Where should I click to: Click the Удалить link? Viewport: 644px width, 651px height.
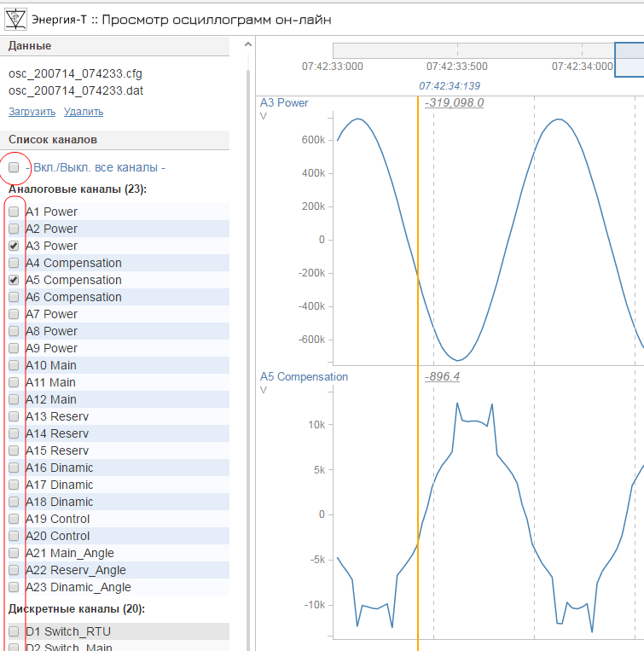tap(84, 112)
